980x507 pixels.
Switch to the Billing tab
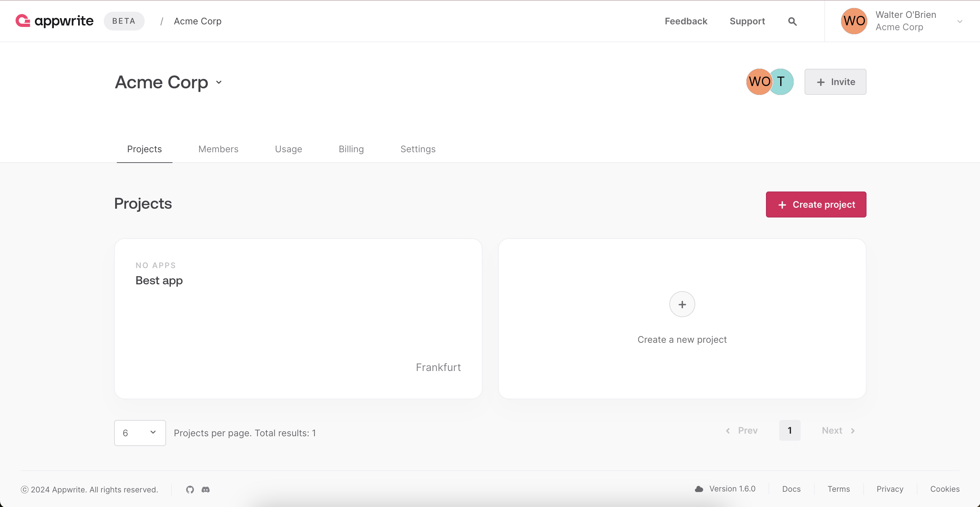pyautogui.click(x=351, y=149)
